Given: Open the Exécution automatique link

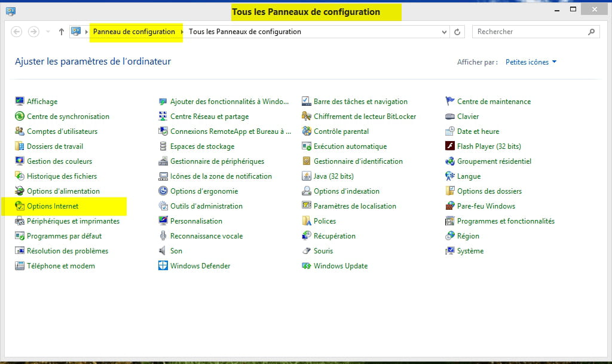Looking at the screenshot, I should 350,146.
